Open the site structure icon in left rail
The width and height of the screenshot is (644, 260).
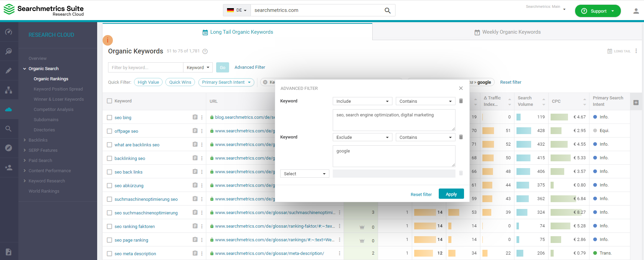pos(9,90)
